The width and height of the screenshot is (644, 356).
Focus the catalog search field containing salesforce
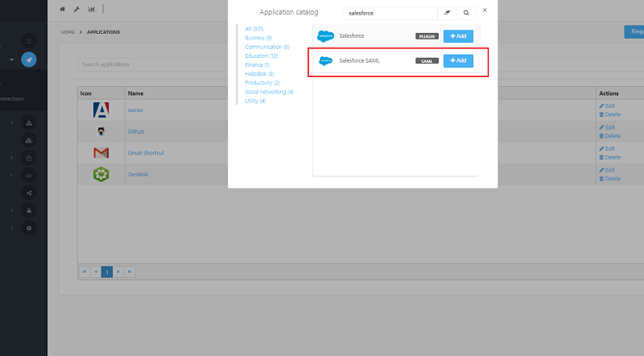tap(390, 13)
